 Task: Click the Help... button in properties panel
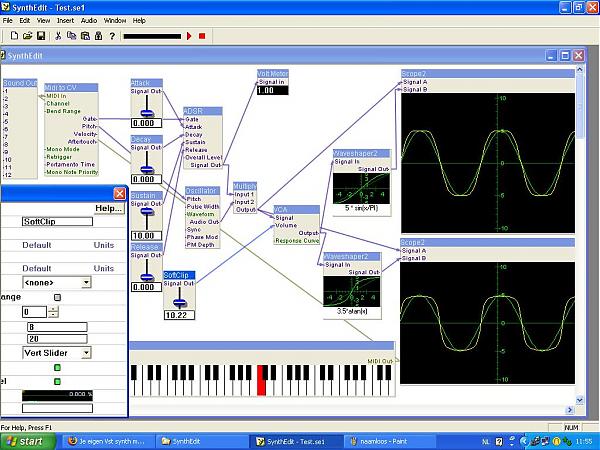pyautogui.click(x=109, y=208)
